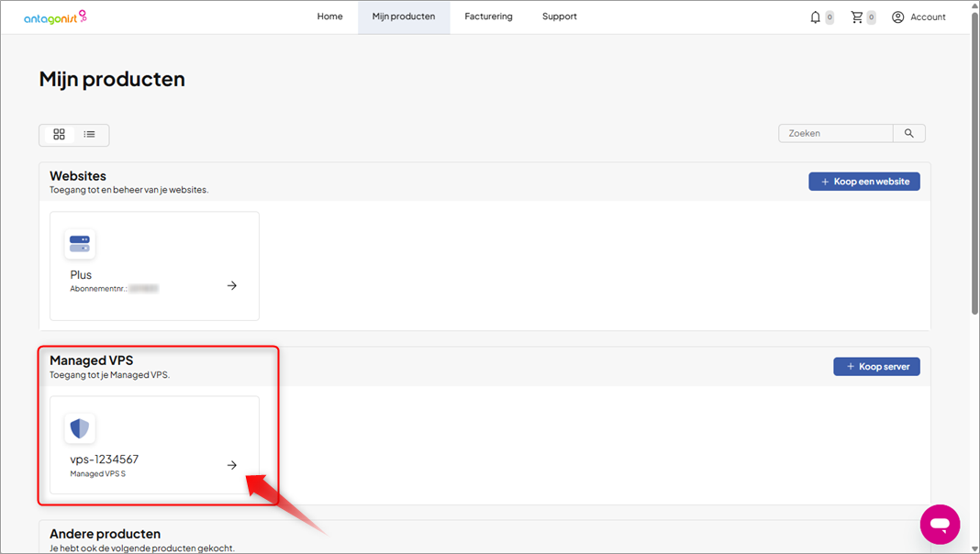Click the vertical page scrollbar

click(x=974, y=162)
